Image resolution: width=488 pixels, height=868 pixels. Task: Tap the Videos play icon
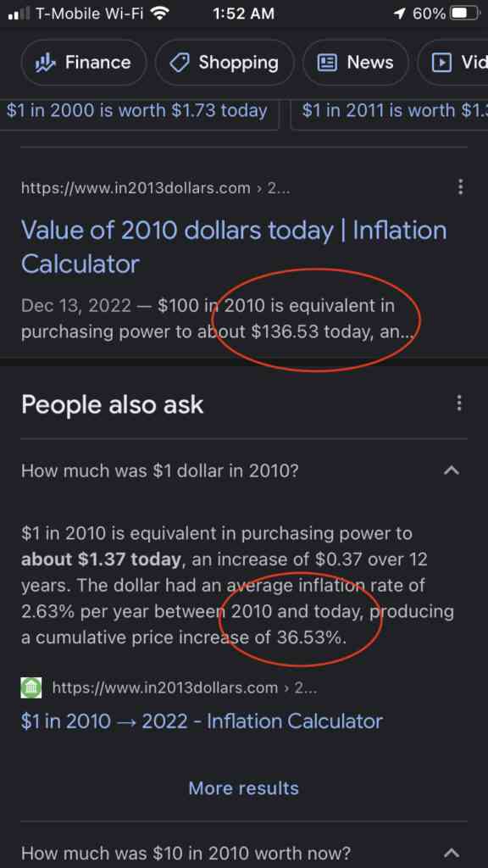tap(441, 63)
